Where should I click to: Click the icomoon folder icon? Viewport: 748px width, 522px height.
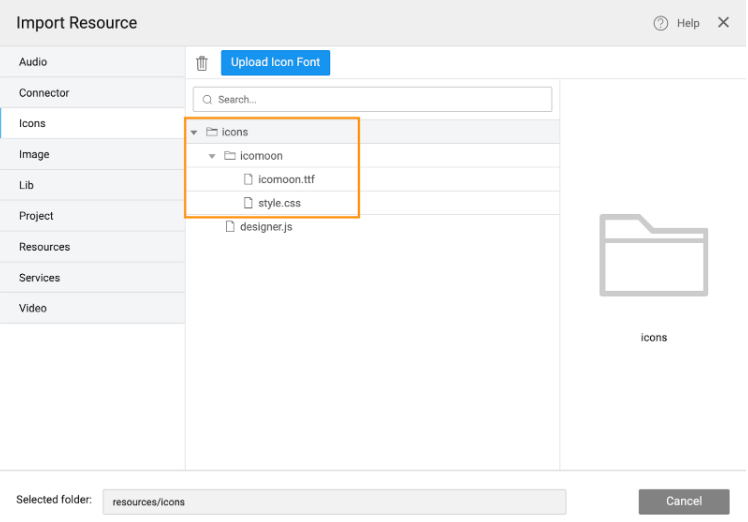pos(230,156)
